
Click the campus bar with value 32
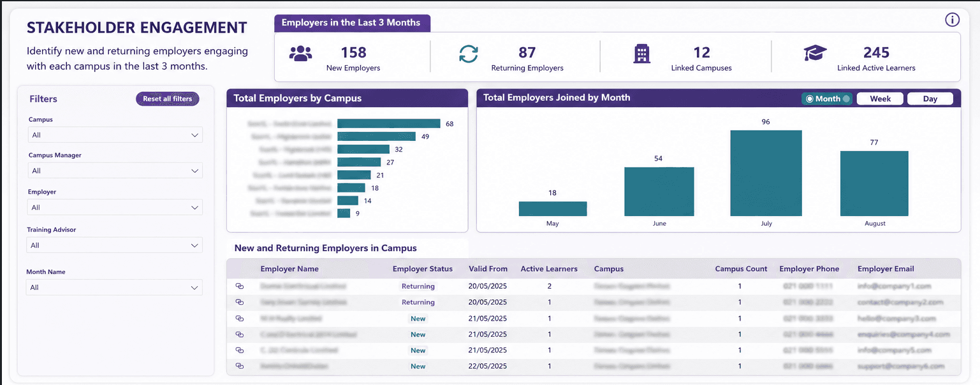tap(363, 149)
